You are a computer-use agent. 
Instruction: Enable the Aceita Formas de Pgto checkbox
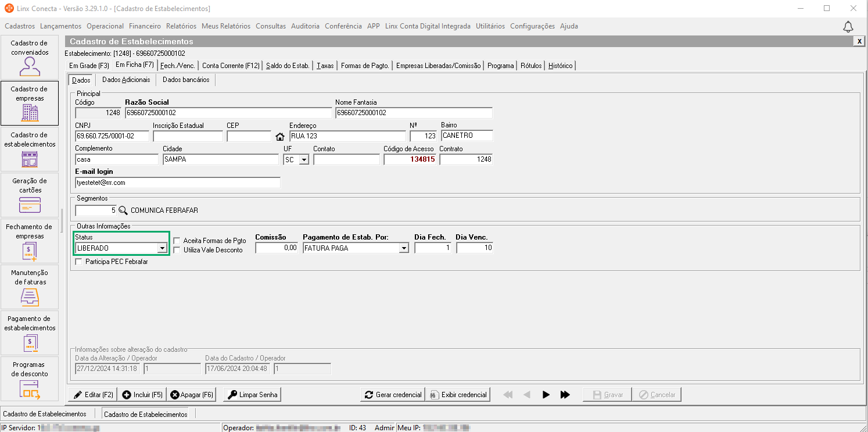point(177,240)
